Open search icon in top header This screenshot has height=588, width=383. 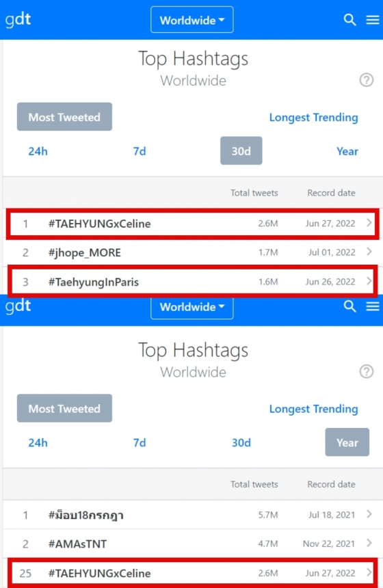349,20
